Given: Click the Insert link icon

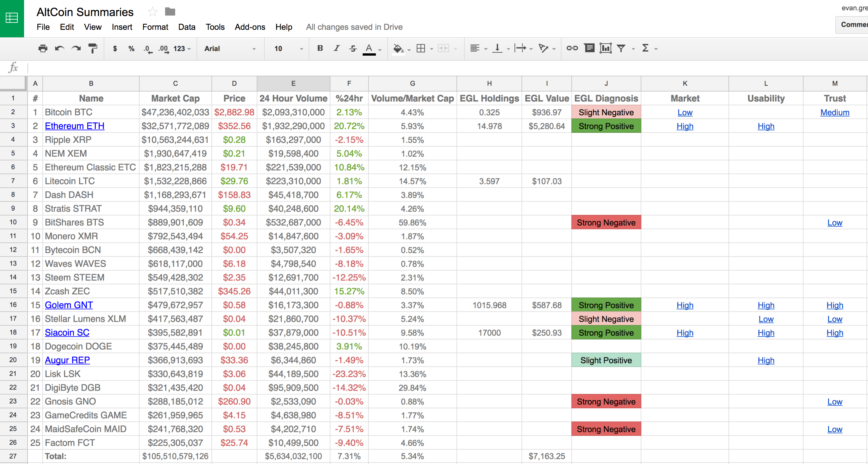Looking at the screenshot, I should tap(572, 48).
